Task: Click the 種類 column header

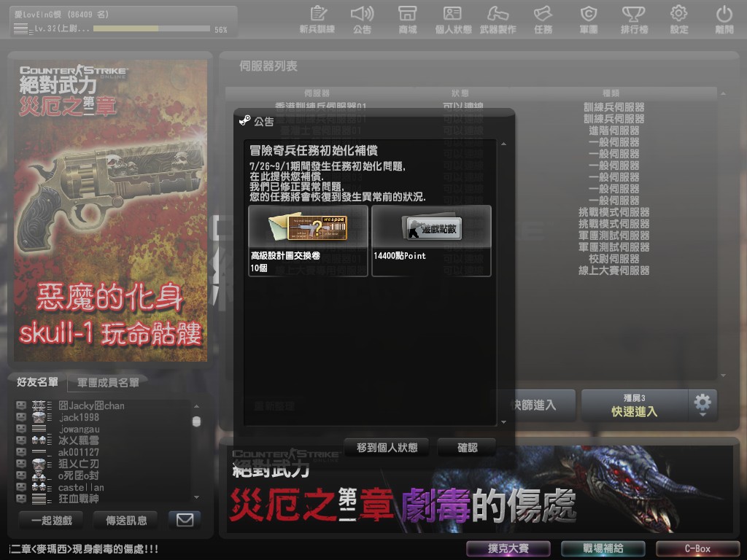Action: pos(611,93)
